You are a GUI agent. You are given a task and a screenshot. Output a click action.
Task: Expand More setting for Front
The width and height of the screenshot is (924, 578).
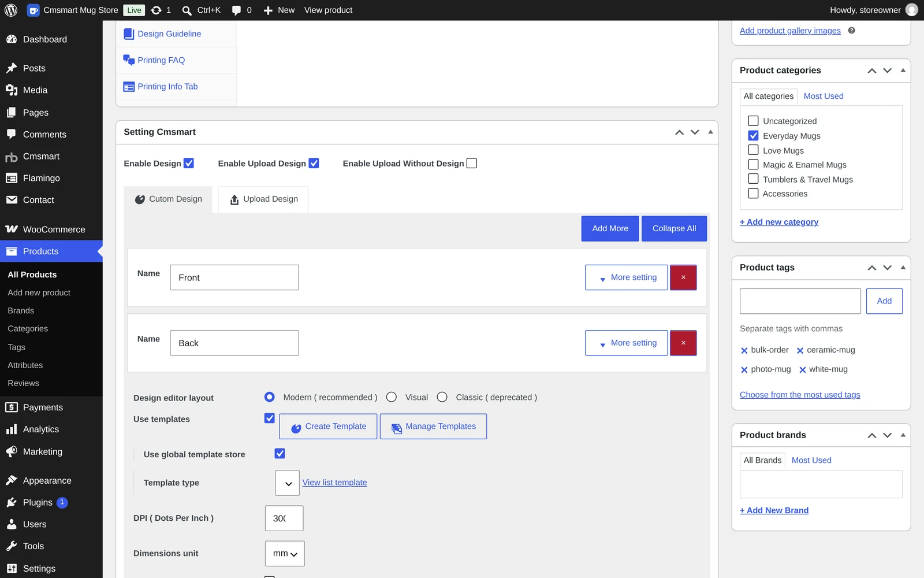pos(627,277)
